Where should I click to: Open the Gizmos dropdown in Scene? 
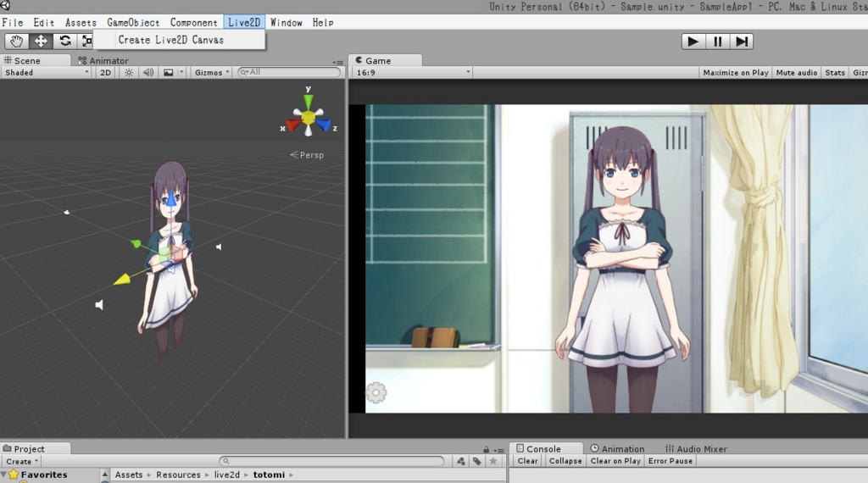(211, 73)
